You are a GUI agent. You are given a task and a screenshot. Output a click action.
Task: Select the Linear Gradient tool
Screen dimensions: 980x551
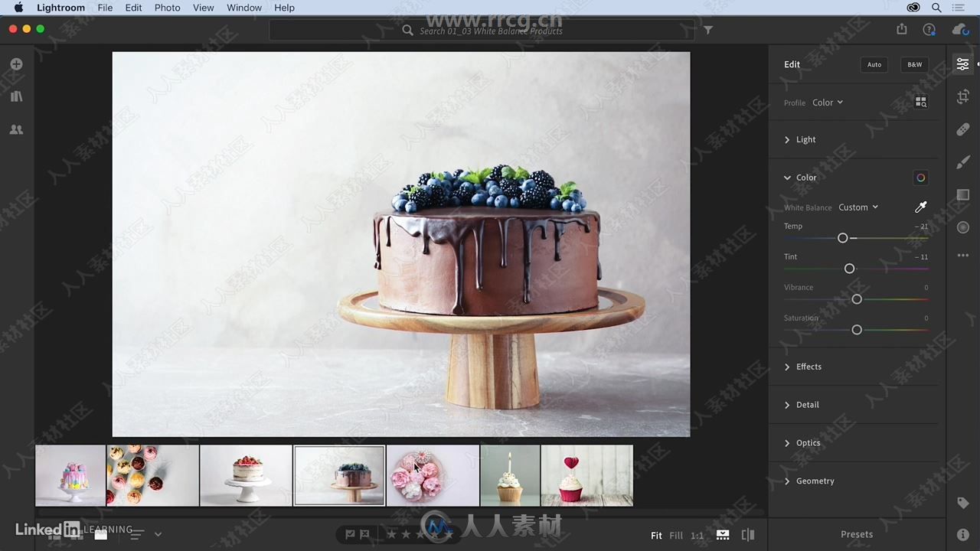click(963, 195)
